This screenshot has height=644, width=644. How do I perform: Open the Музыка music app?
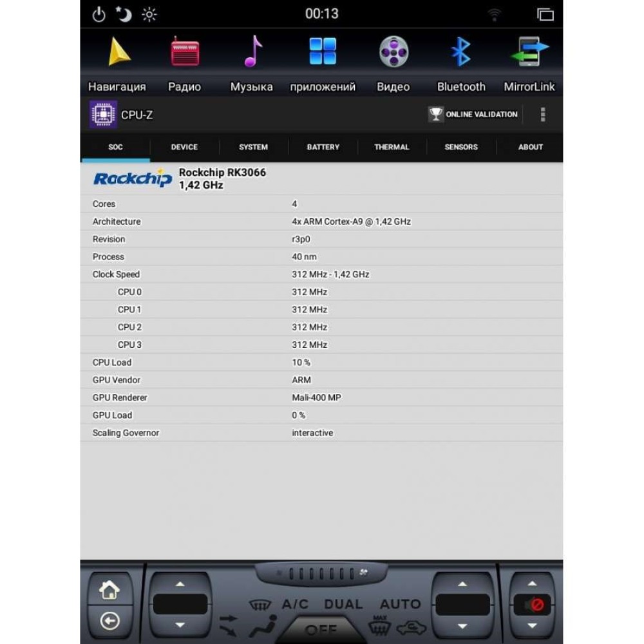[x=251, y=64]
